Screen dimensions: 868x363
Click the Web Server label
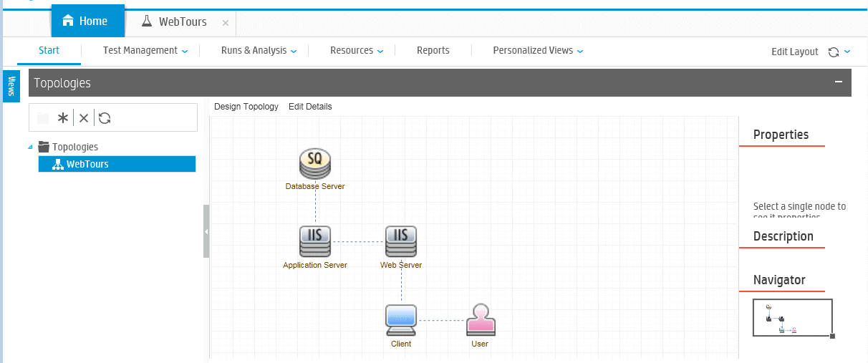[x=401, y=265]
